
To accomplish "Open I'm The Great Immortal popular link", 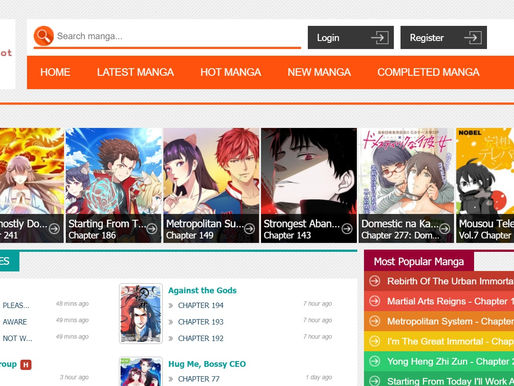I will point(450,341).
